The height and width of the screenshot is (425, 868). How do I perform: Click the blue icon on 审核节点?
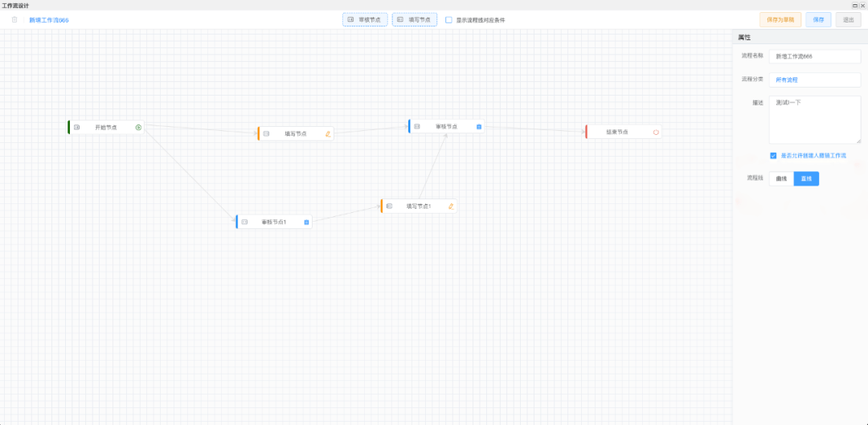point(479,126)
